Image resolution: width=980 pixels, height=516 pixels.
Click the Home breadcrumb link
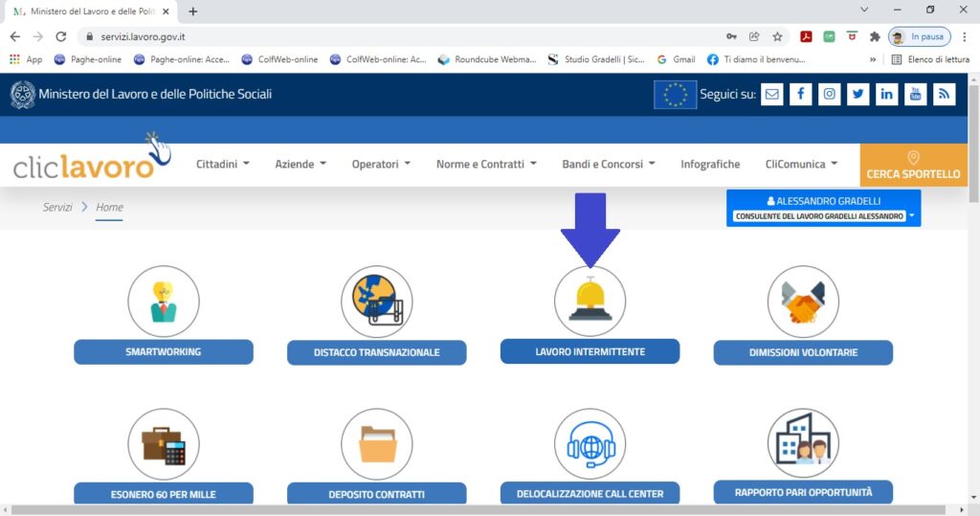109,207
